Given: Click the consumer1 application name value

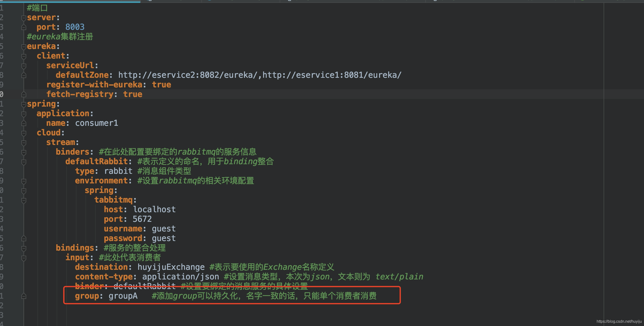Looking at the screenshot, I should click(x=97, y=123).
